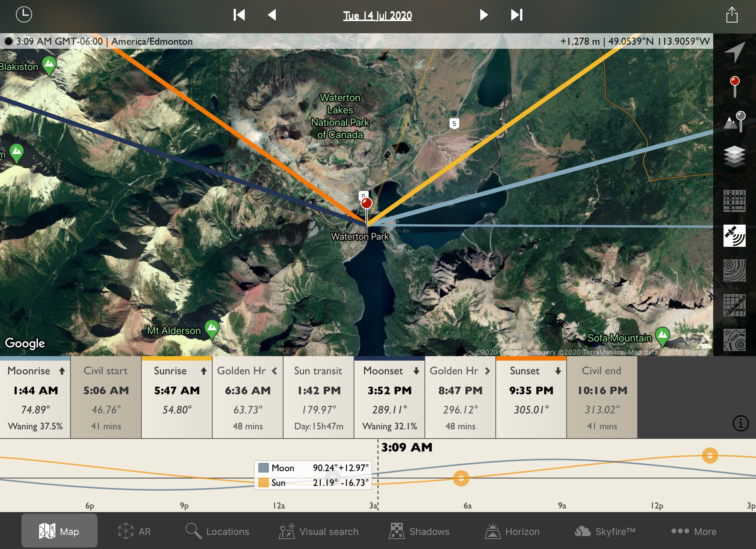
Task: Step forward one day with the play arrow
Action: tap(483, 15)
